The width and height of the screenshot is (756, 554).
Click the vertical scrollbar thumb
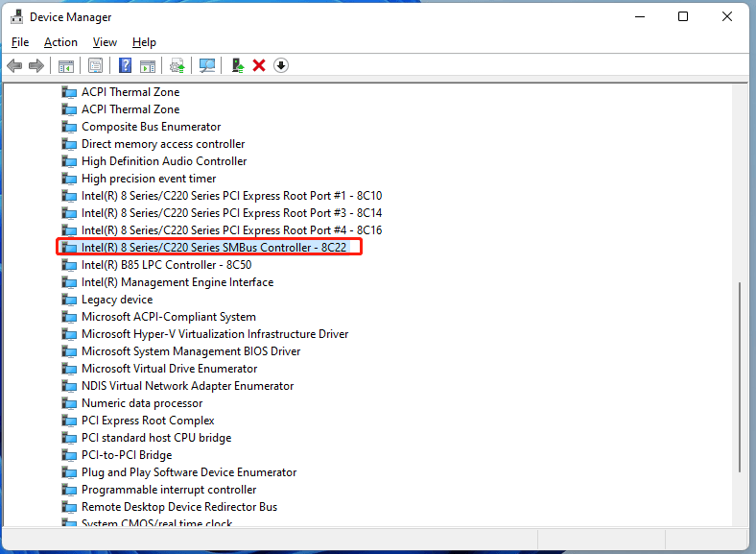click(x=739, y=377)
